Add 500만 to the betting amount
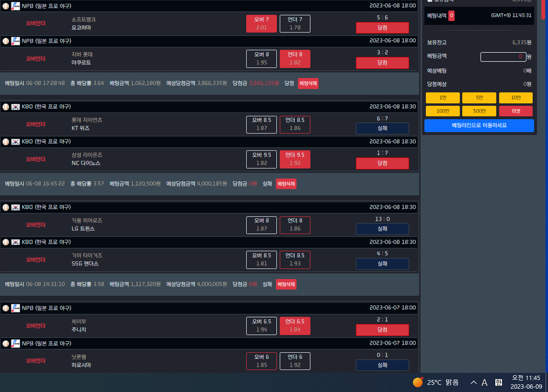 pyautogui.click(x=479, y=111)
